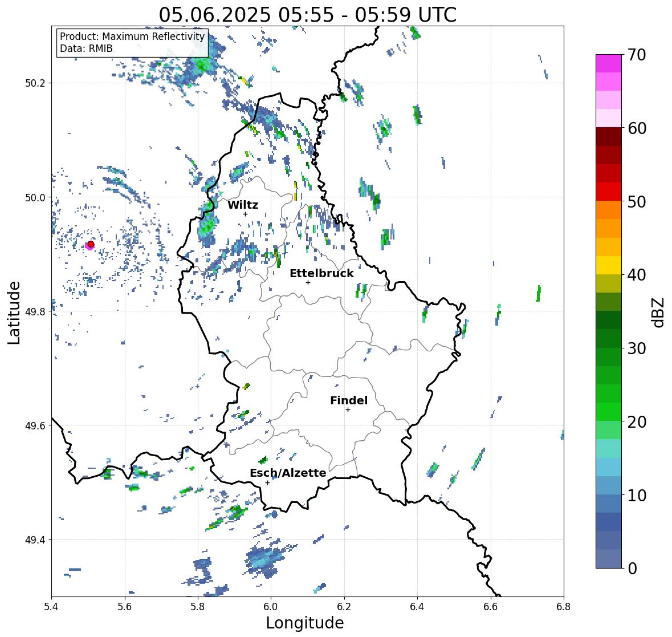Click the red radar location marker
The image size is (672, 637).
pos(91,244)
